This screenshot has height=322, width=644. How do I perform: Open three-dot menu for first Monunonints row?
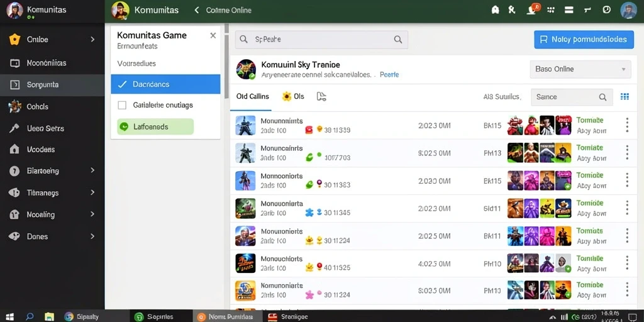pos(627,125)
